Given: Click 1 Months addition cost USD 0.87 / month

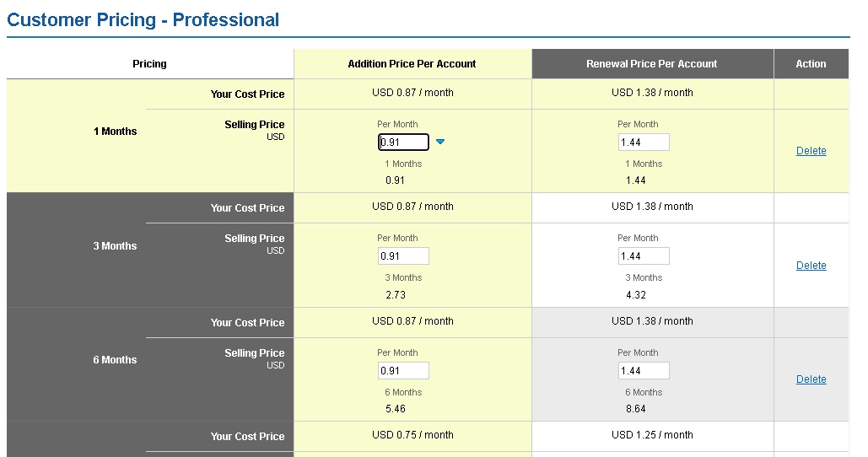Looking at the screenshot, I should point(412,93).
